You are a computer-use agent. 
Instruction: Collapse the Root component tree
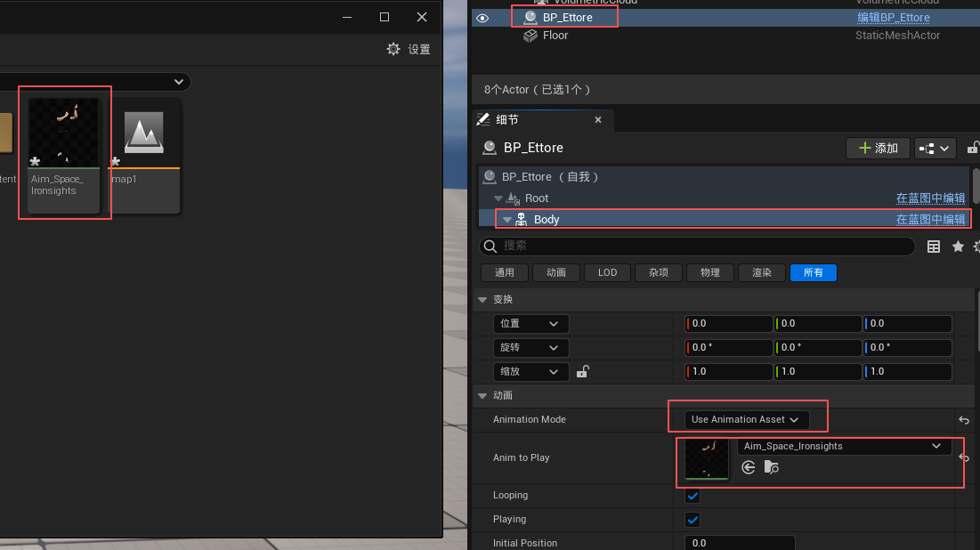(x=498, y=198)
